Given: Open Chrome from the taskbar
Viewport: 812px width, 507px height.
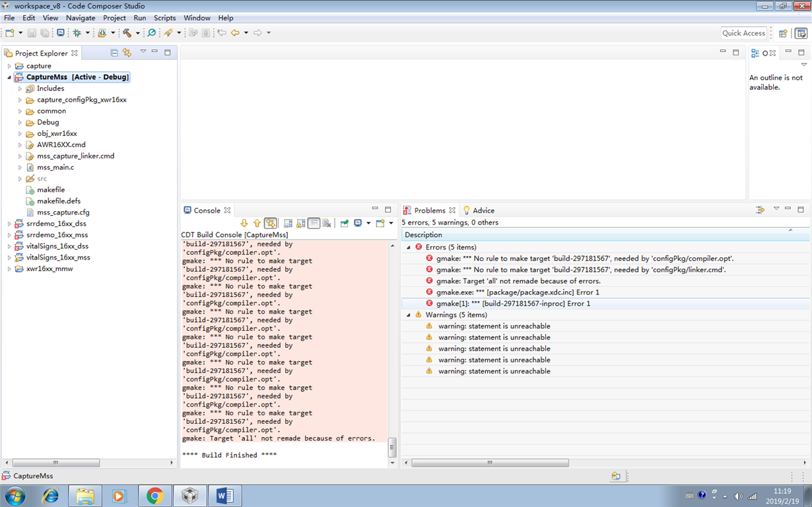Looking at the screenshot, I should tap(155, 496).
